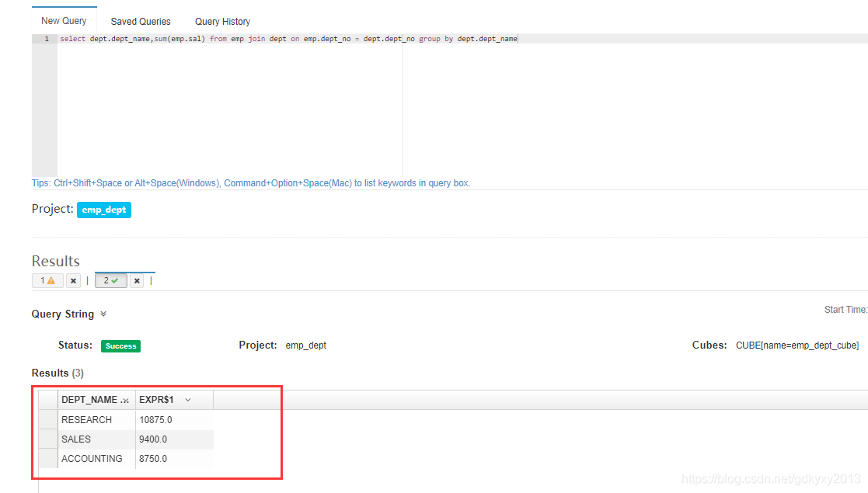This screenshot has height=493, width=868.
Task: Select the SALES cell
Action: pos(96,439)
